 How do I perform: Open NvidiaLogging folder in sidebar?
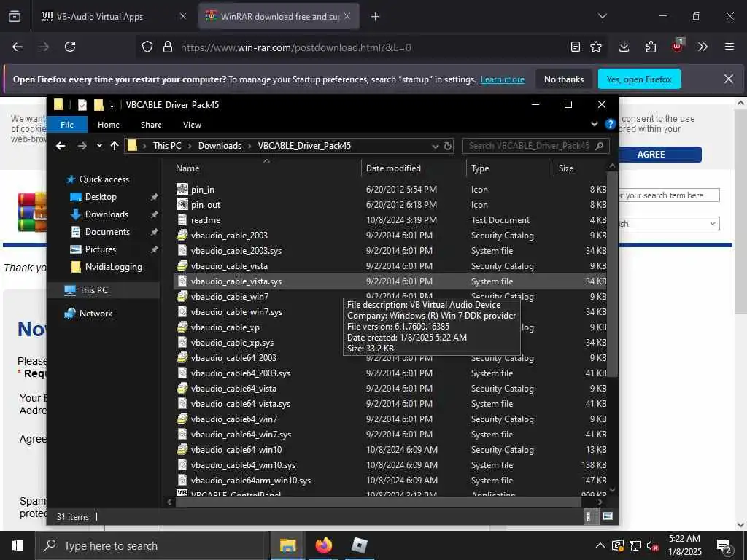tap(113, 267)
